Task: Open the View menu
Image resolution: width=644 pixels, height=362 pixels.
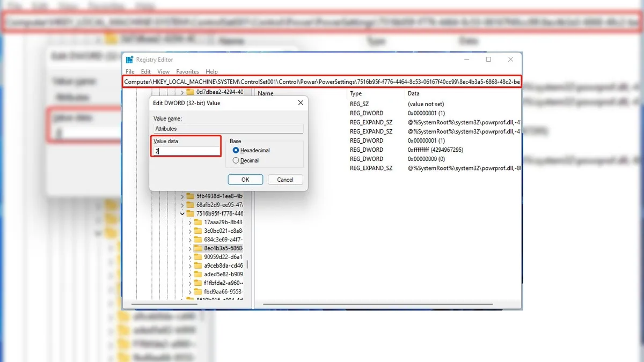Action: tap(163, 71)
